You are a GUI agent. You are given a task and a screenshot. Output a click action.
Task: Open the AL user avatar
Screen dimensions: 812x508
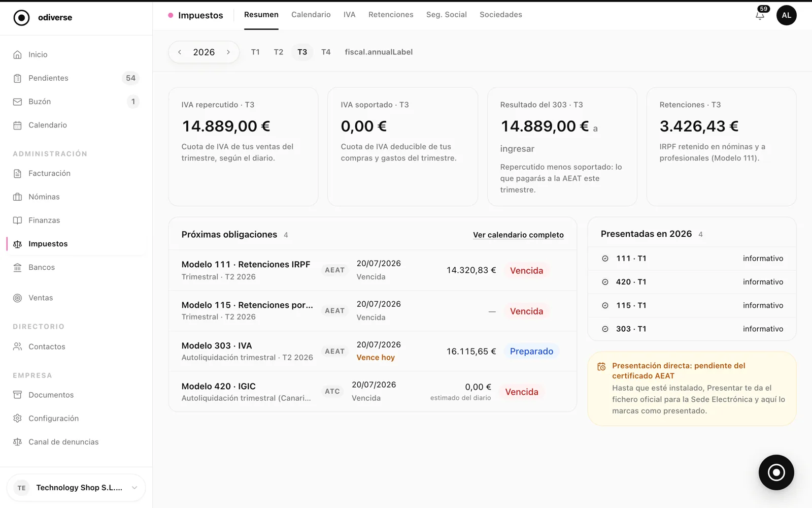point(786,15)
